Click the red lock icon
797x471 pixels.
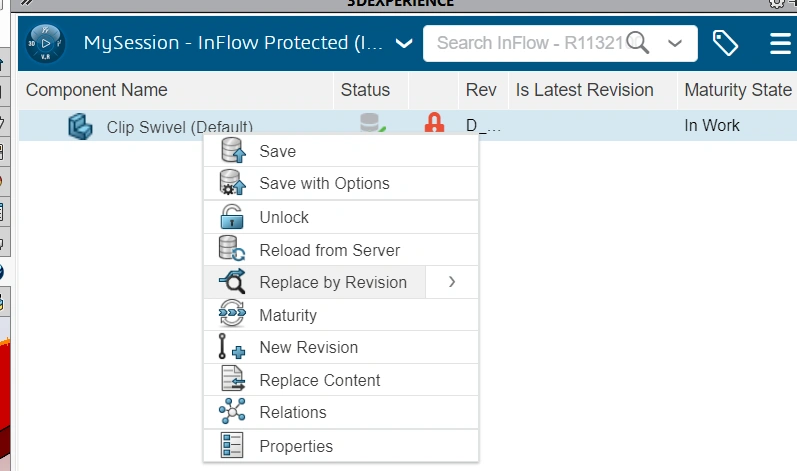(434, 125)
